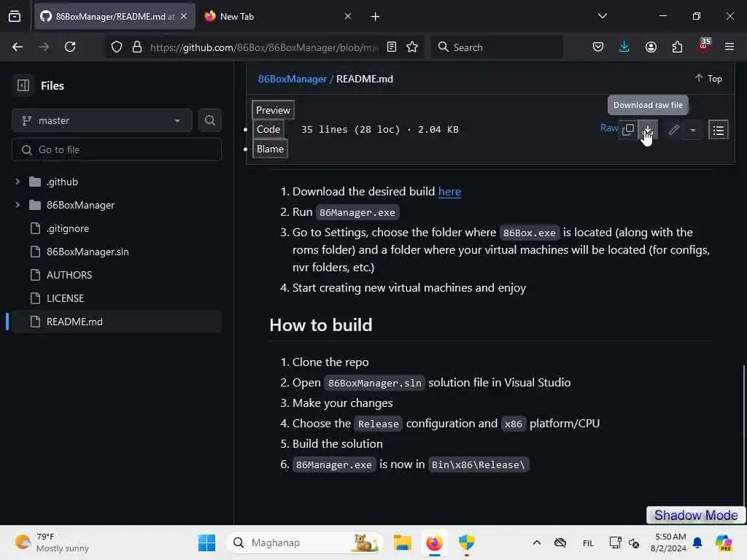Image resolution: width=747 pixels, height=560 pixels.
Task: Click the taskbar search box
Action: coord(305,542)
